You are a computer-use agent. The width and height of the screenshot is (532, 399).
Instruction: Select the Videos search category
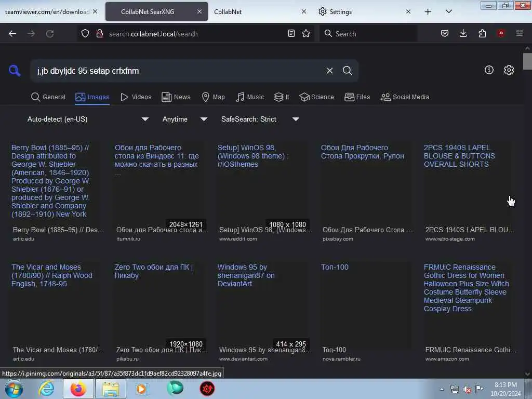136,97
